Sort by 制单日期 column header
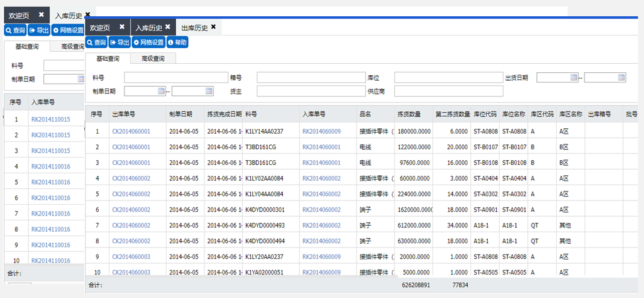 click(x=185, y=114)
